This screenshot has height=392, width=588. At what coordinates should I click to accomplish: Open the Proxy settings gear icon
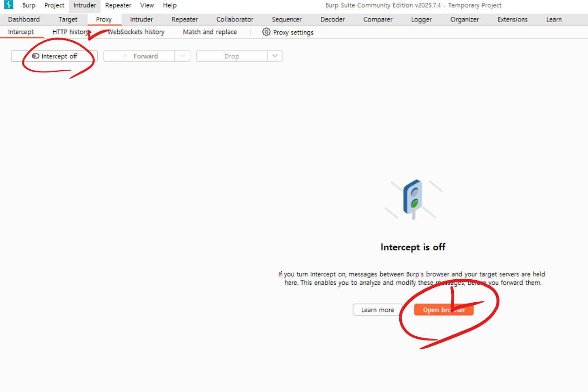coord(266,32)
